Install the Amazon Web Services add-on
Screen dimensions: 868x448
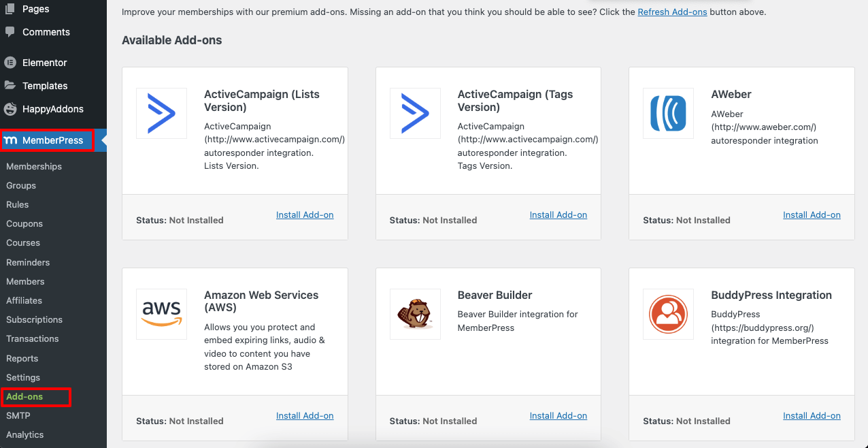305,416
